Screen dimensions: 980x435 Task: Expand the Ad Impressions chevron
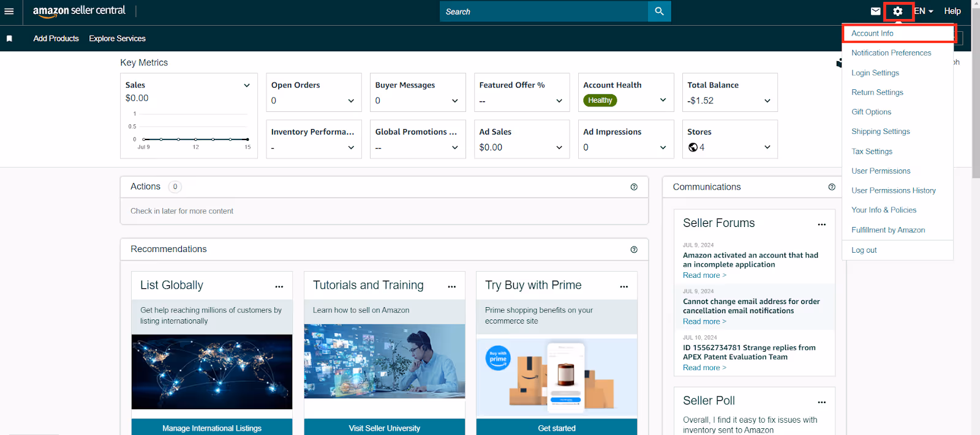point(663,147)
